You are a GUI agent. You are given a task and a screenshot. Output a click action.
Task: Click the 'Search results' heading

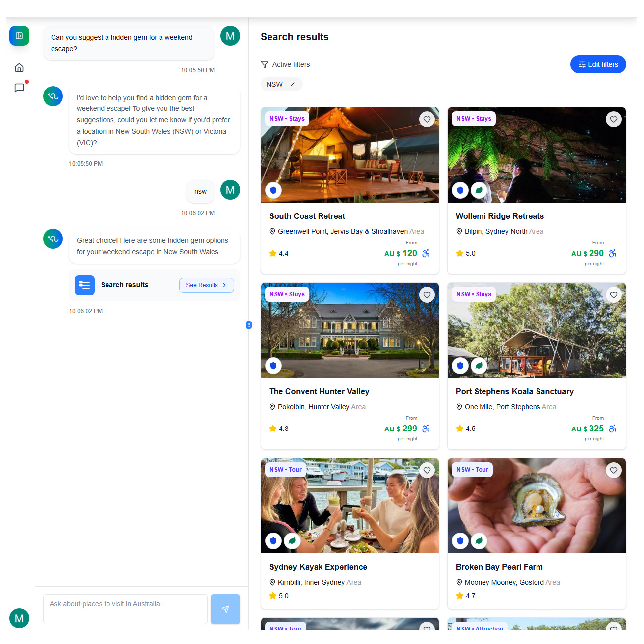[x=295, y=37]
